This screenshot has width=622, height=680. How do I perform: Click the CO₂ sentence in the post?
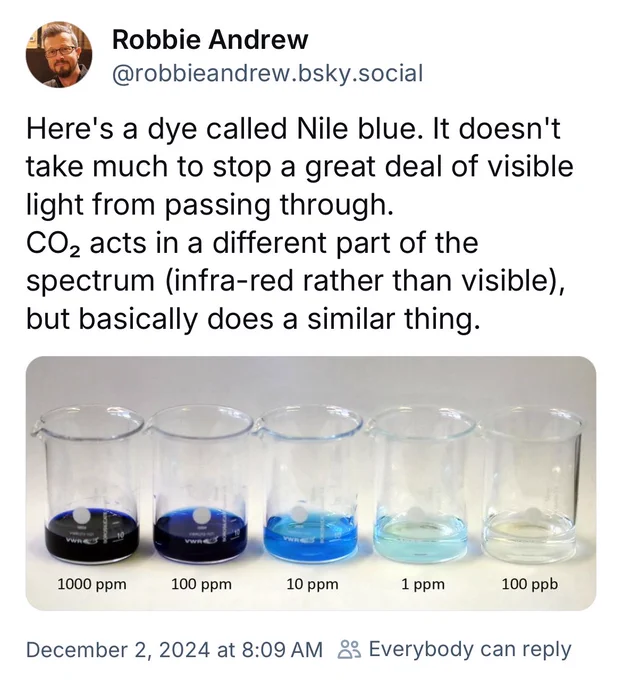pyautogui.click(x=296, y=281)
